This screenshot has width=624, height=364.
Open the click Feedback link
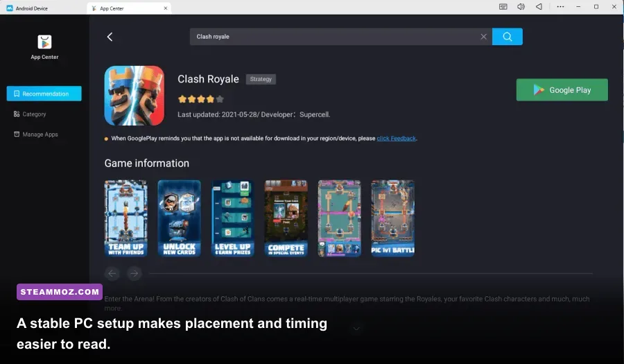pyautogui.click(x=397, y=139)
